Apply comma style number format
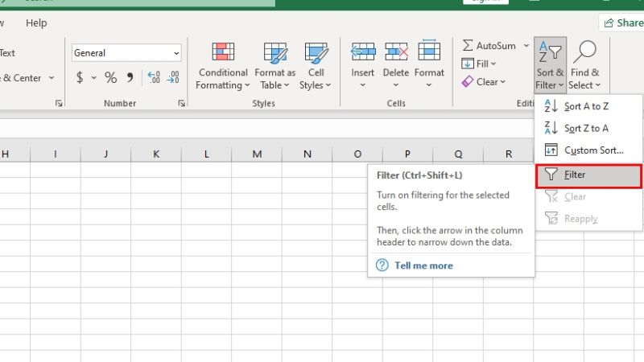The height and width of the screenshot is (362, 644). point(130,77)
